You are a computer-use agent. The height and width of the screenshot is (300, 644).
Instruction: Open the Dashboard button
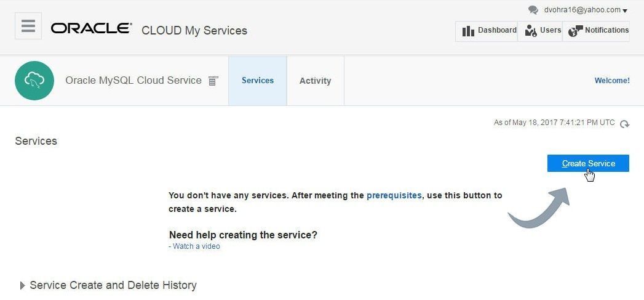(487, 31)
